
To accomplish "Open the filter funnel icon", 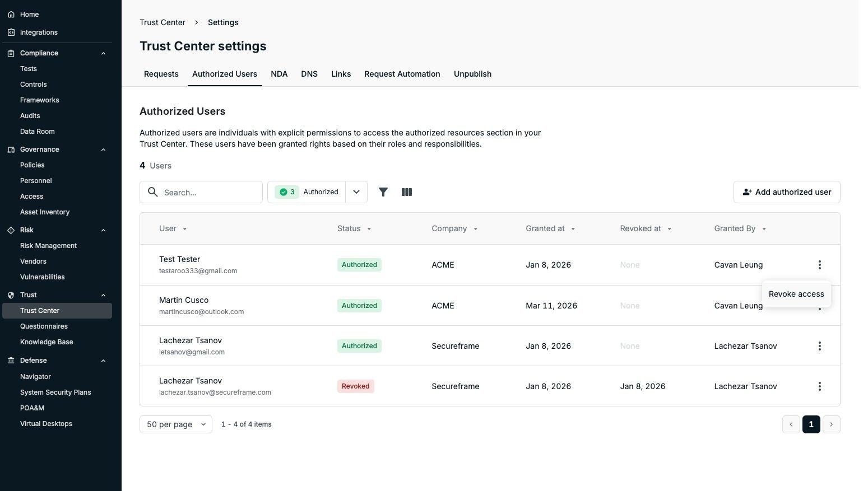I will point(383,192).
